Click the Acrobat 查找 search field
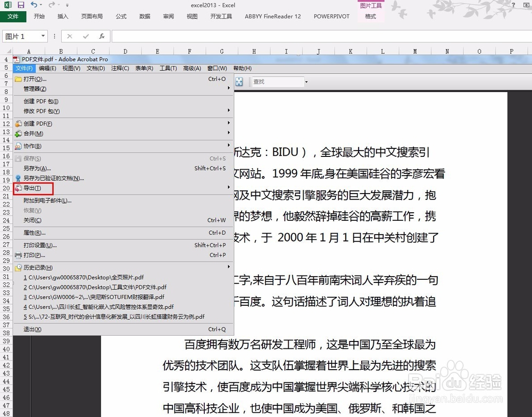The width and height of the screenshot is (532, 417). click(x=278, y=82)
